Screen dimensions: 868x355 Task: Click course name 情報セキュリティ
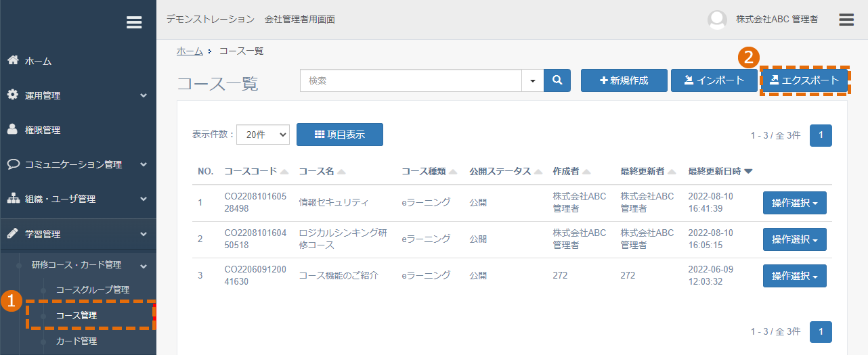[x=333, y=202]
